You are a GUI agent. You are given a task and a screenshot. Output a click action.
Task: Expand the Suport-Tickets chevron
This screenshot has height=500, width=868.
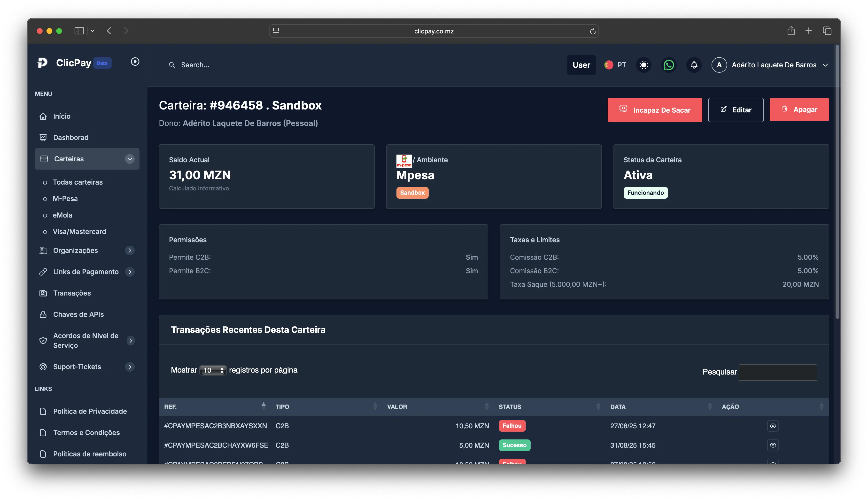coord(130,367)
